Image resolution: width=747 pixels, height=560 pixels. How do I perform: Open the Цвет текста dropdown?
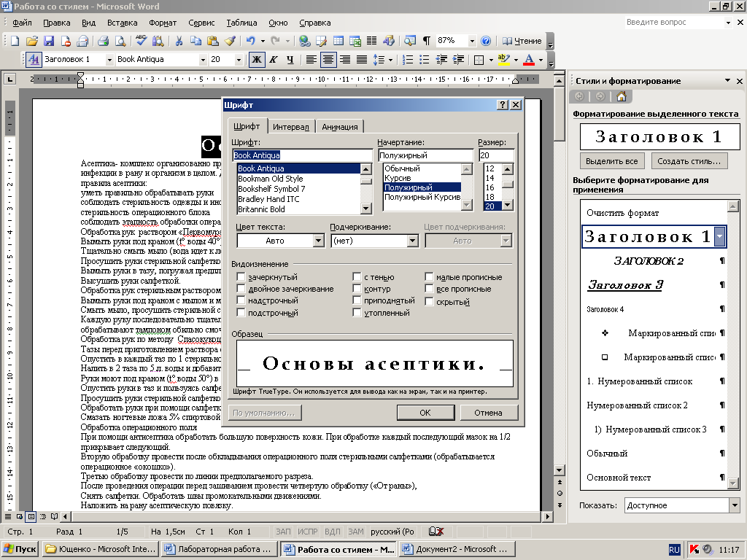coord(319,241)
